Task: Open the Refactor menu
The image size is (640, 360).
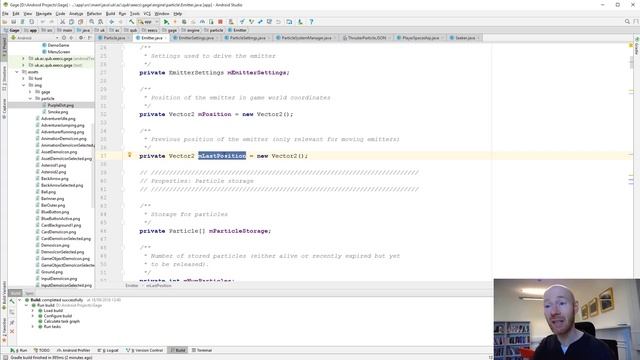Action: pyautogui.click(x=94, y=13)
